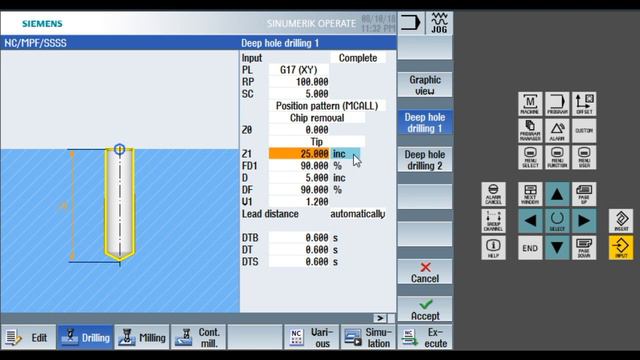Click the softkey bar extension arrow
This screenshot has height=360, width=640.
click(380, 318)
